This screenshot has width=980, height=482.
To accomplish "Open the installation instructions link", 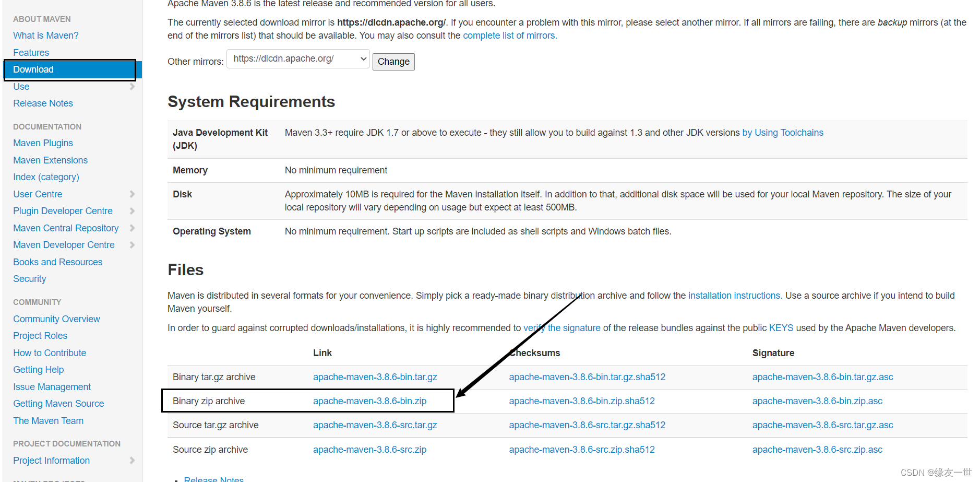I will pos(734,296).
